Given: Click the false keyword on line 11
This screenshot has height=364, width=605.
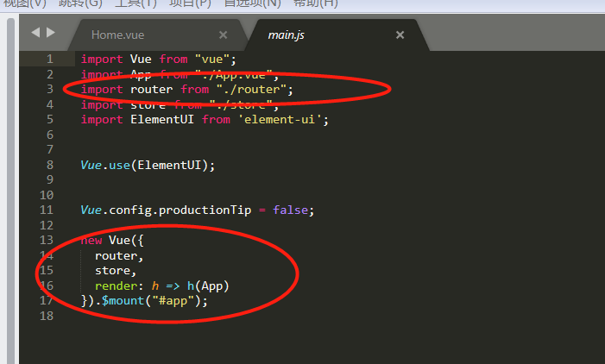Looking at the screenshot, I should click(x=291, y=210).
